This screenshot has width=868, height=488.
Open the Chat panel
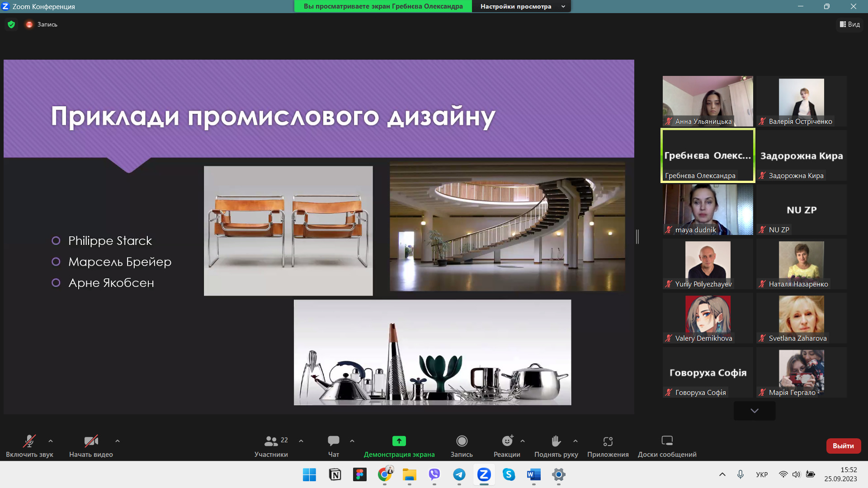333,441
